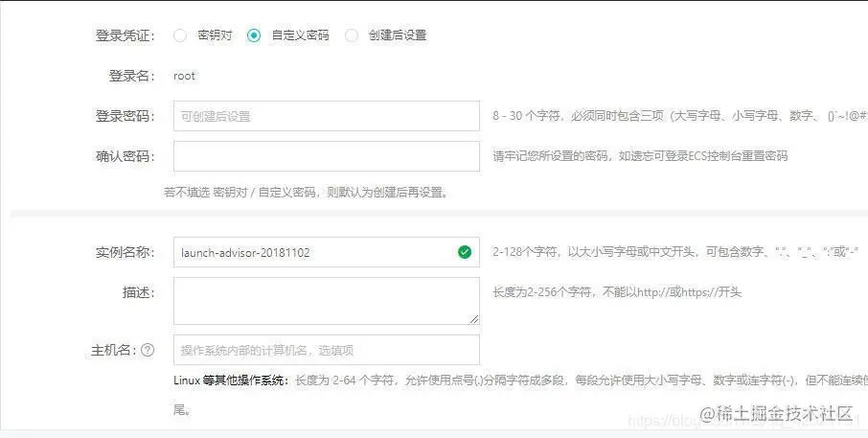The width and height of the screenshot is (868, 438).
Task: Click the 登录凭证 label
Action: click(126, 35)
